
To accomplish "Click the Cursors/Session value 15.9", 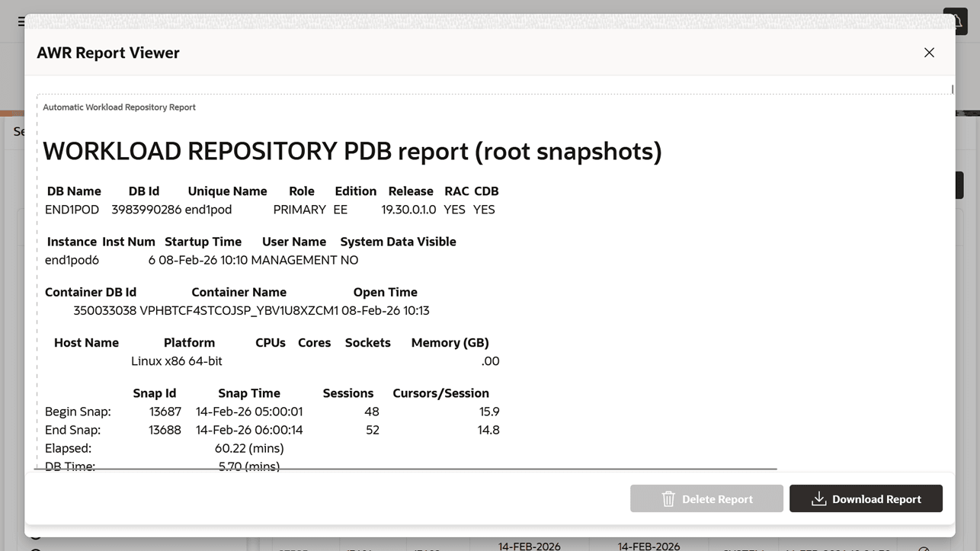I will click(488, 412).
